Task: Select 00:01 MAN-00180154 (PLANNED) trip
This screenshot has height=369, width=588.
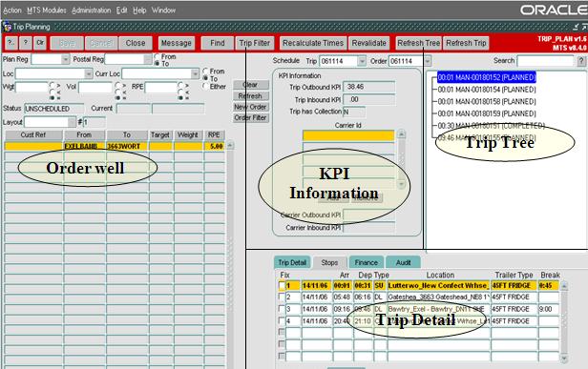Action: 487,90
